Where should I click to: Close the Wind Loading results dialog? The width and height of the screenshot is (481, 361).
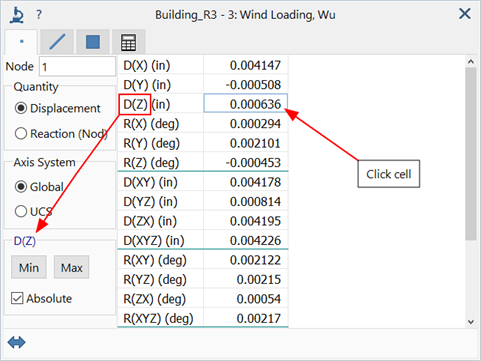coord(465,14)
